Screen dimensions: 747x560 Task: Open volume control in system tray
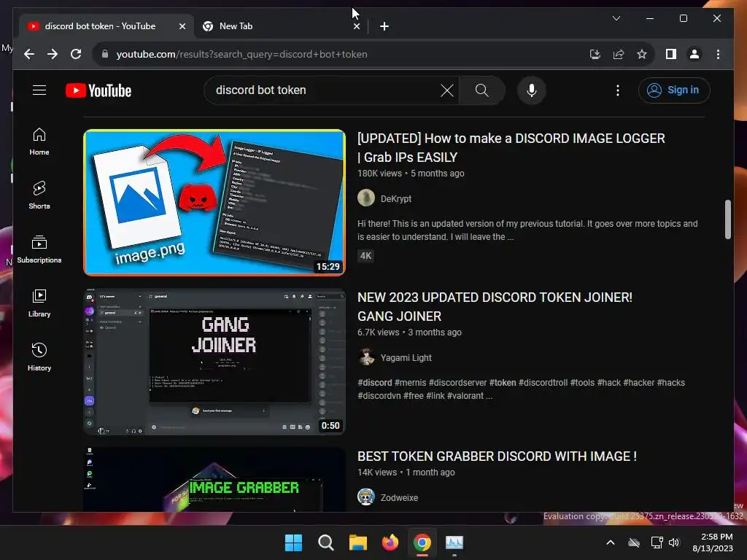[674, 542]
